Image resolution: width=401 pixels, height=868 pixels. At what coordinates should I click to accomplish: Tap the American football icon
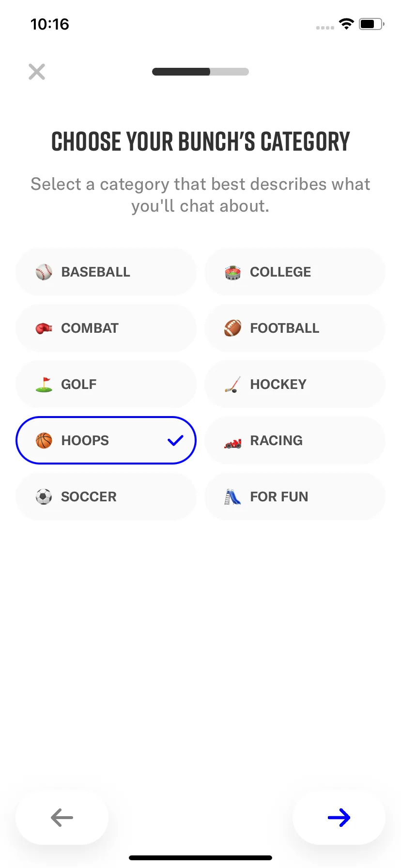pos(232,328)
